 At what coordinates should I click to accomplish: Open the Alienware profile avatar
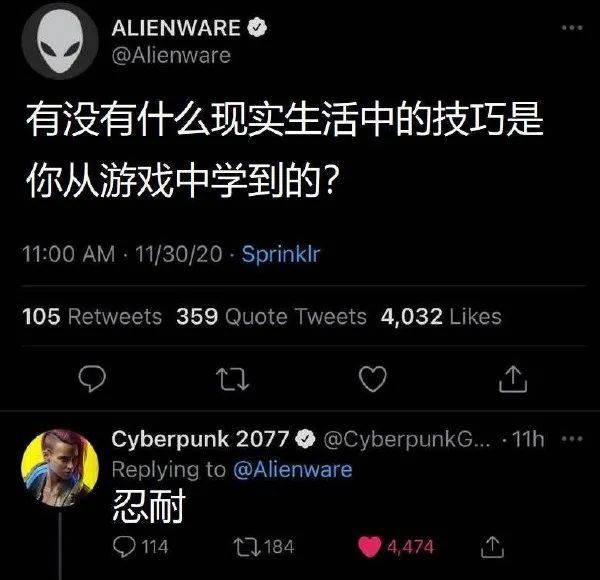click(x=60, y=41)
